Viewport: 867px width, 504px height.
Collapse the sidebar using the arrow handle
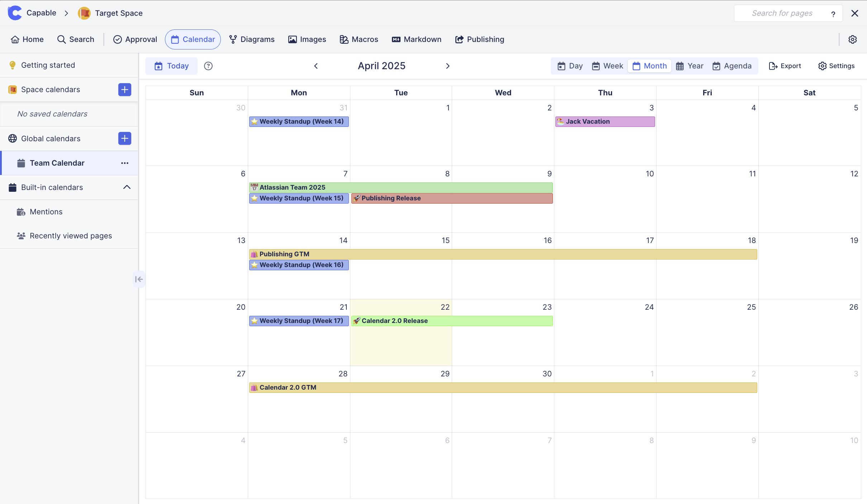coord(139,279)
